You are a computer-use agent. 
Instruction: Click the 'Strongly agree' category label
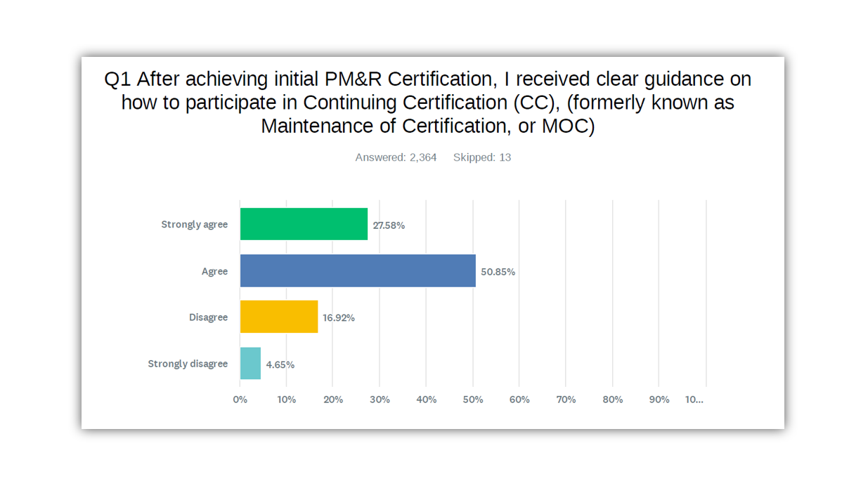pos(194,225)
